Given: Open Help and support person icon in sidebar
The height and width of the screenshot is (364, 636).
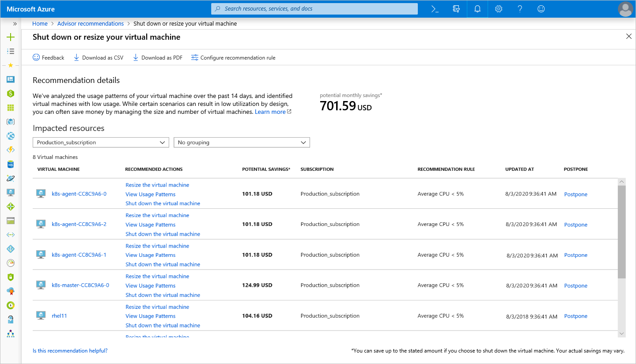Looking at the screenshot, I should click(11, 319).
